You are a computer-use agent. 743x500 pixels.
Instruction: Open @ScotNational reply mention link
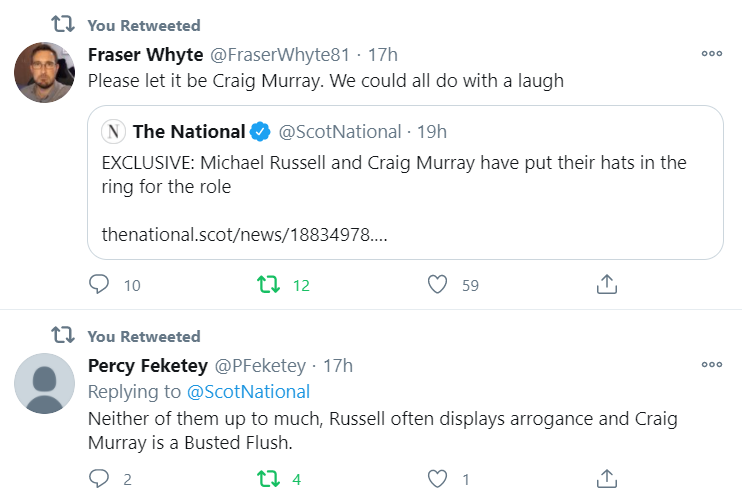248,391
